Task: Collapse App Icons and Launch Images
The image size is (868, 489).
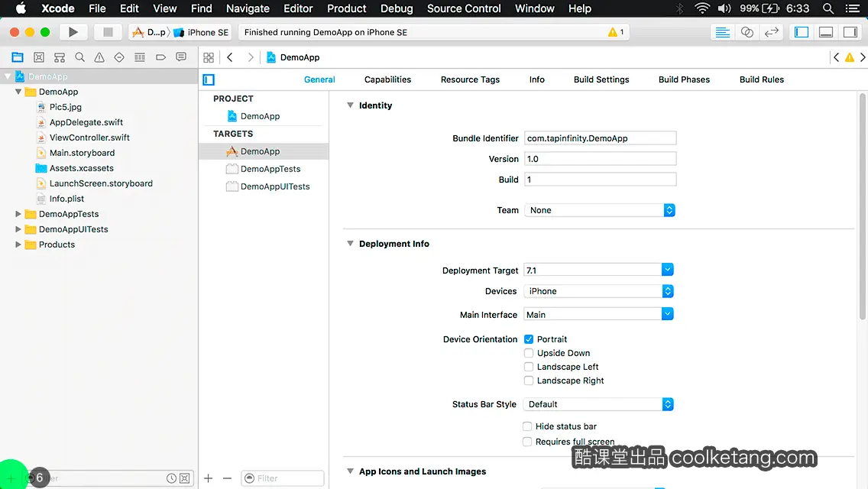Action: pos(350,471)
